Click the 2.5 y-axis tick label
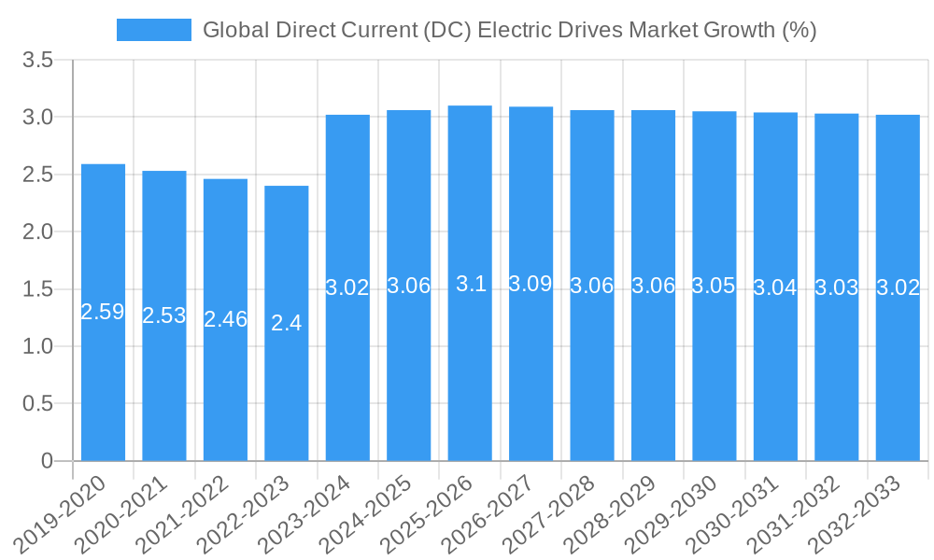Image resolution: width=934 pixels, height=560 pixels. pos(37,175)
